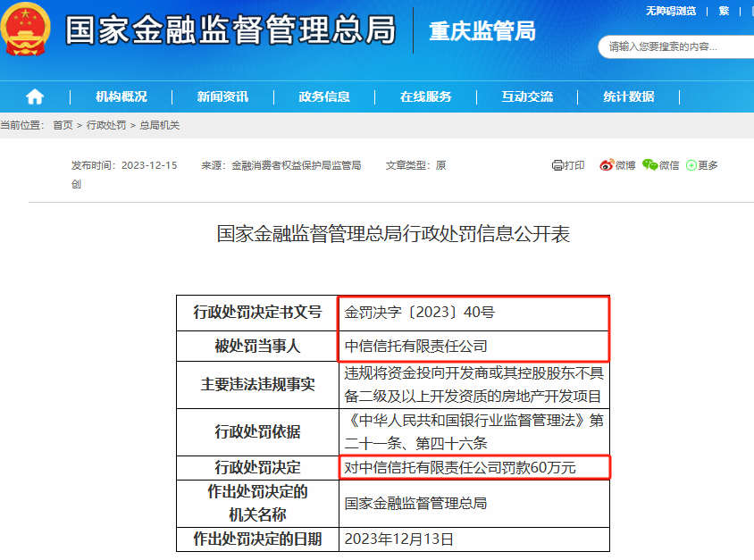Share via the Weibo icon
The image size is (754, 560).
(607, 165)
